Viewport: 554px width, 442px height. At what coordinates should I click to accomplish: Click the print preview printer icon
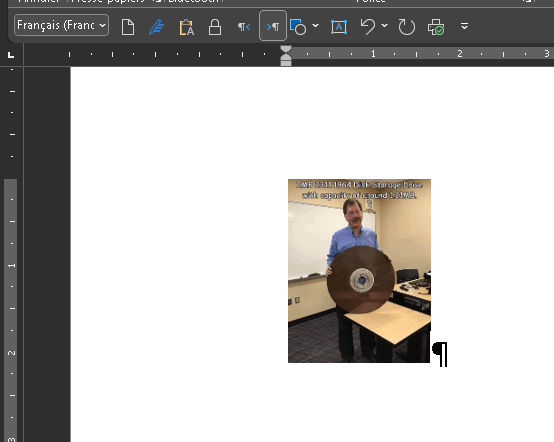436,27
